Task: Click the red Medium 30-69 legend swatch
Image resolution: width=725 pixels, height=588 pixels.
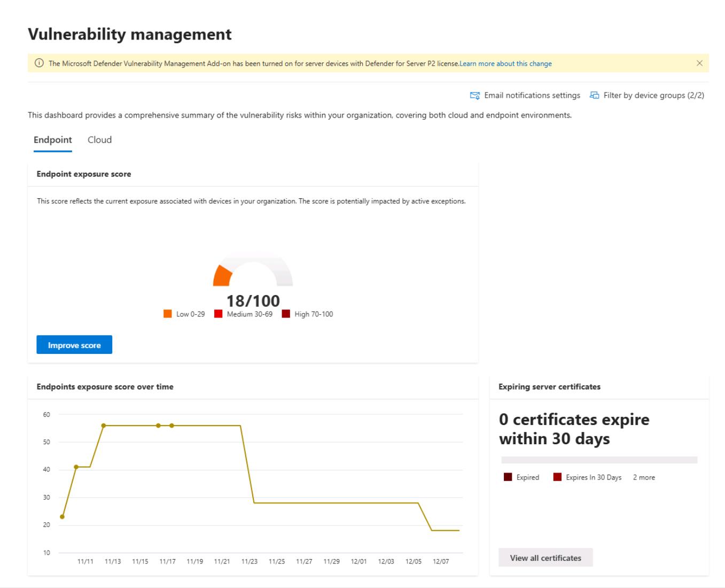Action: pos(218,314)
